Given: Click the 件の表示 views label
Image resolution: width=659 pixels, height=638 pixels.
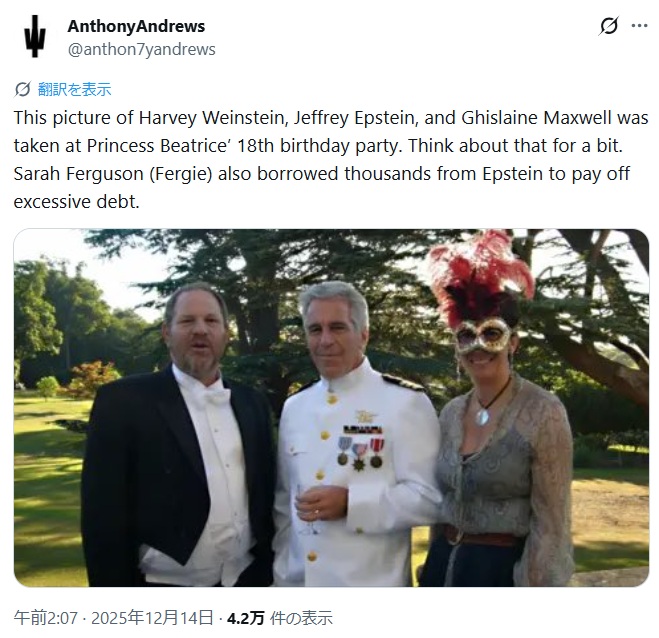Looking at the screenshot, I should pos(301,618).
